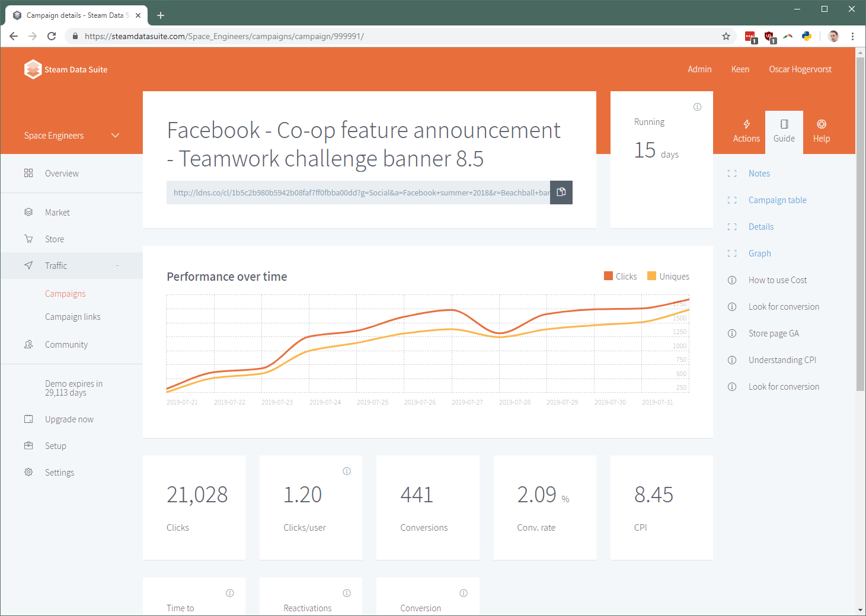Click info icon beside Store page GA
This screenshot has height=616, width=866.
point(732,333)
